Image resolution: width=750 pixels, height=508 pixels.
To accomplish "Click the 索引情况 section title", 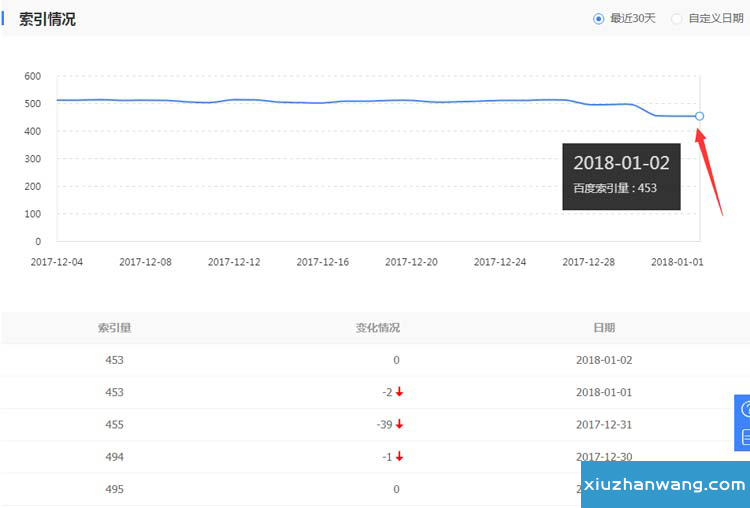I will 47,19.
